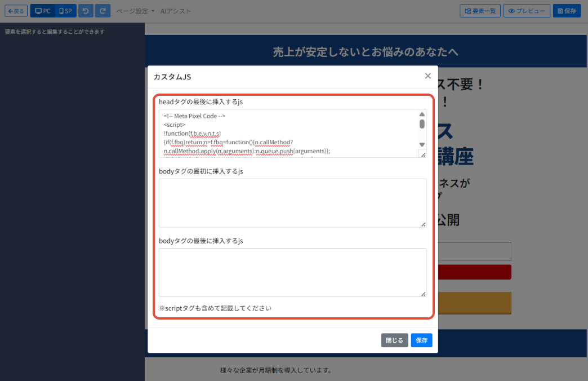This screenshot has width=588, height=381.
Task: Click the undo arrow icon
Action: click(x=86, y=11)
